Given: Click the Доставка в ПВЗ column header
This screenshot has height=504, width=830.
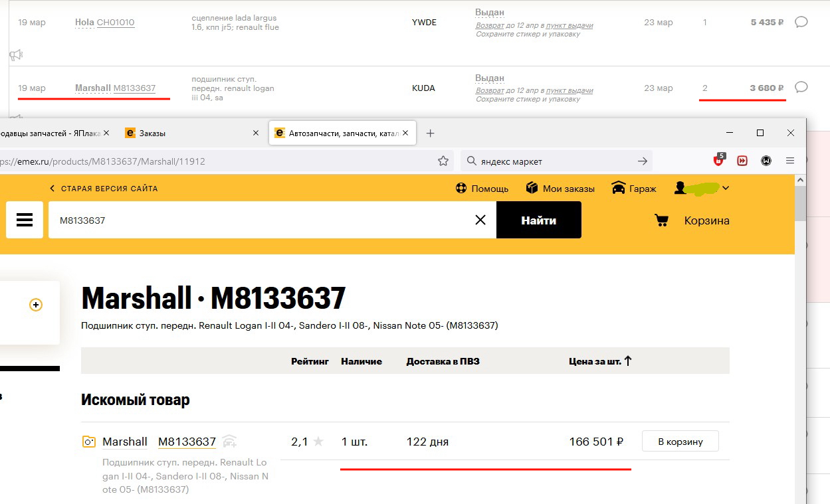Looking at the screenshot, I should pyautogui.click(x=443, y=361).
